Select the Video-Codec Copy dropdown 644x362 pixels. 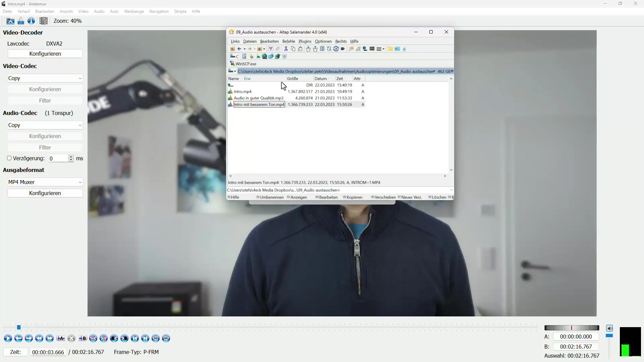coord(45,78)
